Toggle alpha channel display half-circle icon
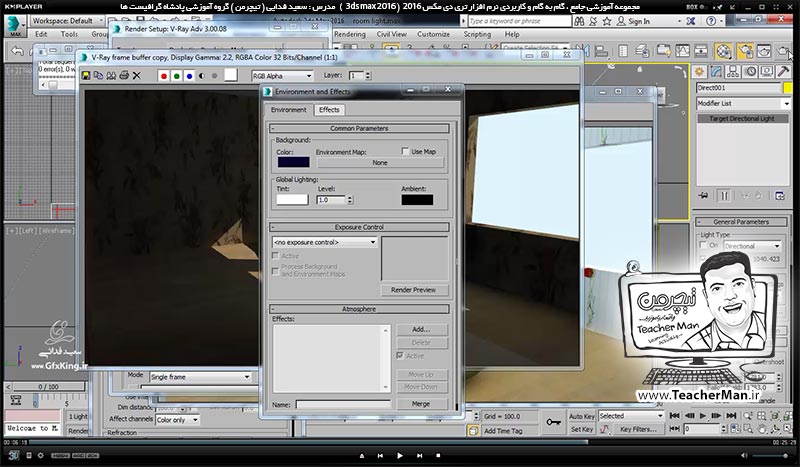The height and width of the screenshot is (467, 800). (x=202, y=76)
